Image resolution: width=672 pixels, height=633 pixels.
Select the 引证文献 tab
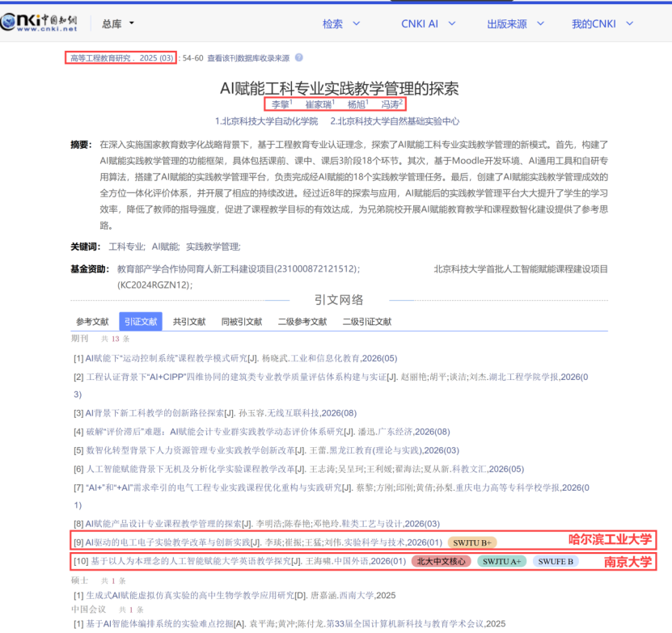point(141,322)
